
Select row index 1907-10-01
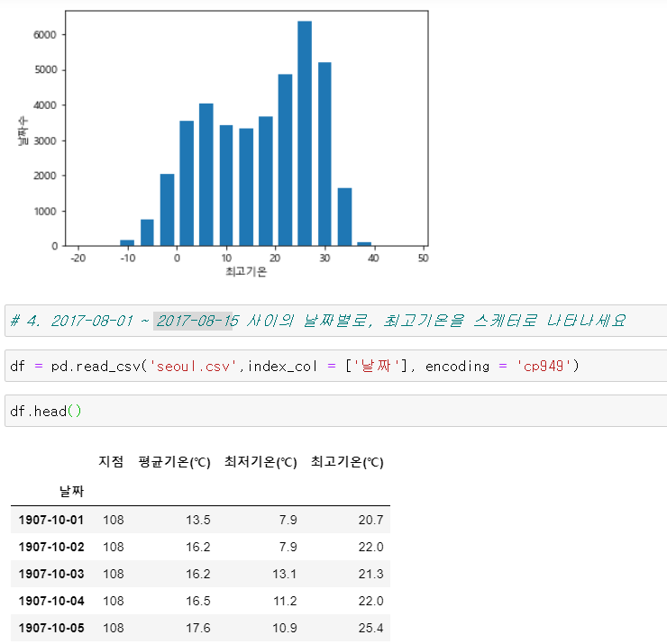pyautogui.click(x=51, y=520)
